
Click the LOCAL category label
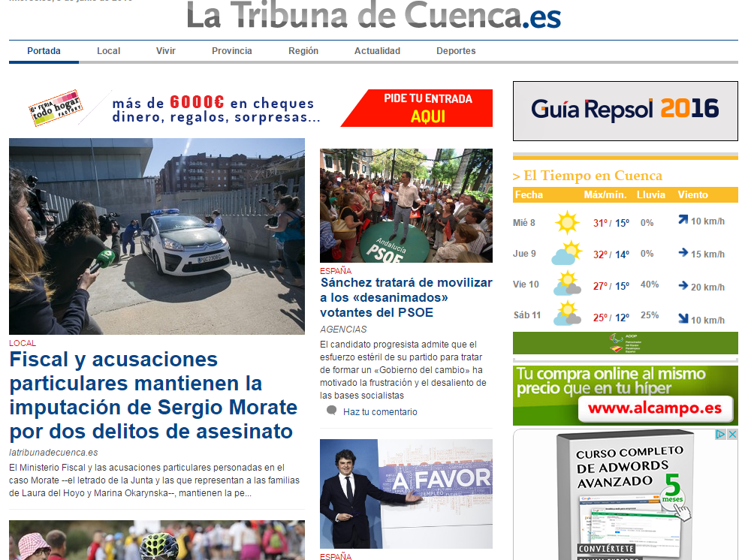23,343
